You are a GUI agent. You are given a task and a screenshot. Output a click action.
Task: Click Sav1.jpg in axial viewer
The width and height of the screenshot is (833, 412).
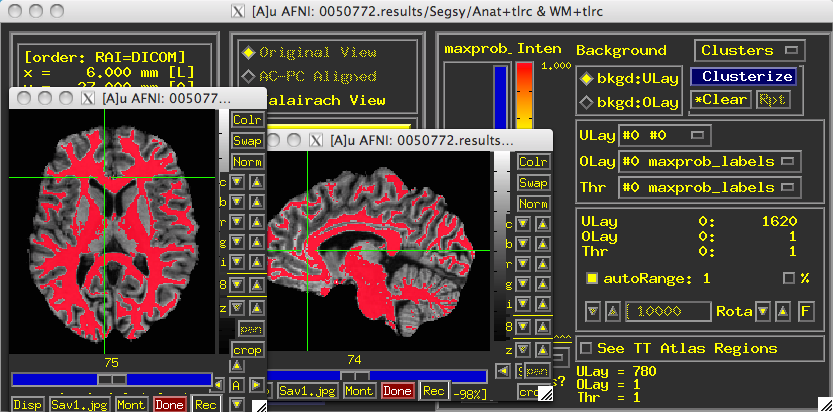[x=80, y=405]
